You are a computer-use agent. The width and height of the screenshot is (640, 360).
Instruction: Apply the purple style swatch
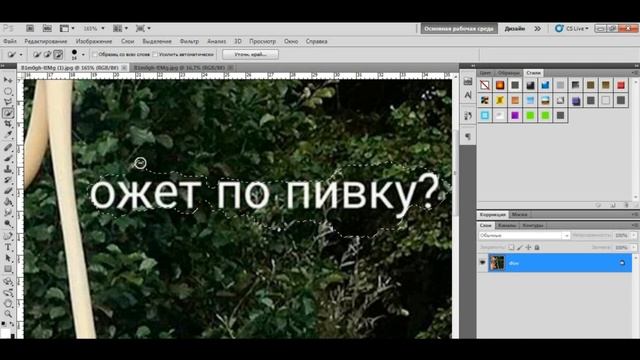click(515, 116)
